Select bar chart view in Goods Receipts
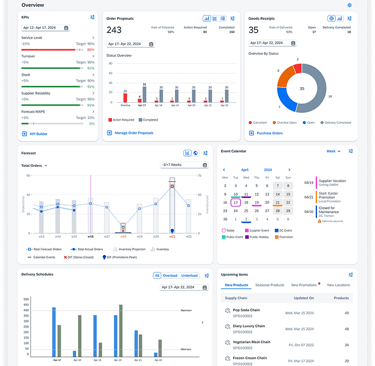The width and height of the screenshot is (375, 366). (x=339, y=18)
